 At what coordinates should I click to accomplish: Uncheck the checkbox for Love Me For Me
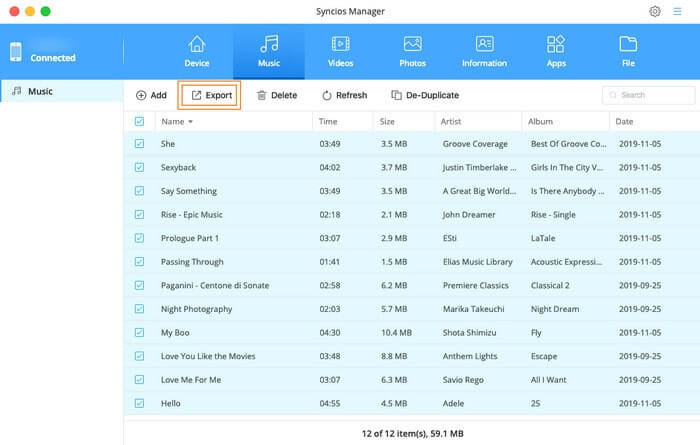[139, 380]
